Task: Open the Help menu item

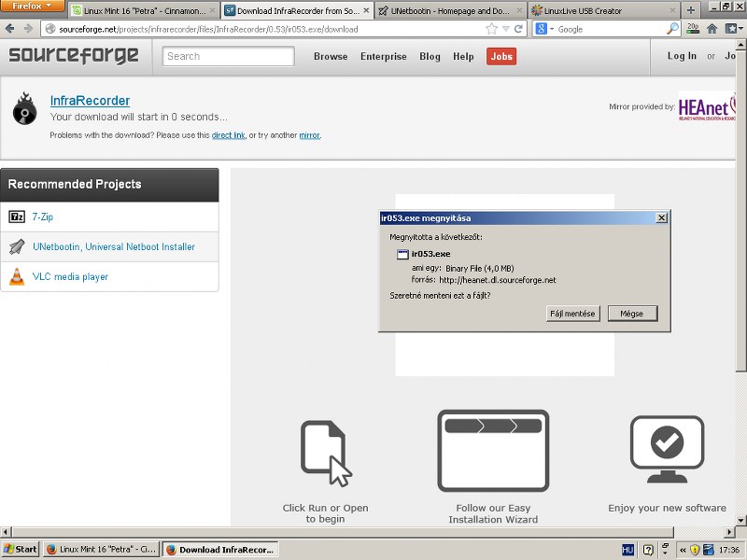Action: tap(463, 56)
